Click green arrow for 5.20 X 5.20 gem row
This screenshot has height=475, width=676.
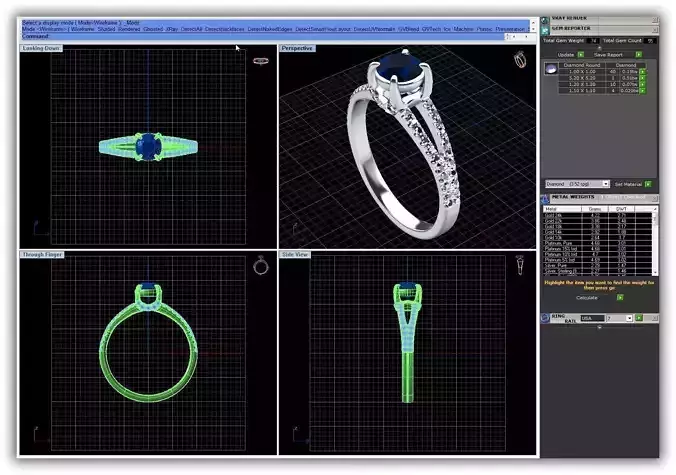tap(642, 78)
